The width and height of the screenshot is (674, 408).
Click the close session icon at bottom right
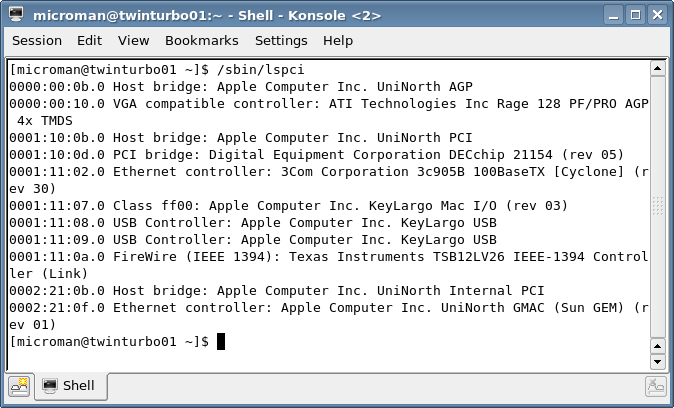pos(656,387)
